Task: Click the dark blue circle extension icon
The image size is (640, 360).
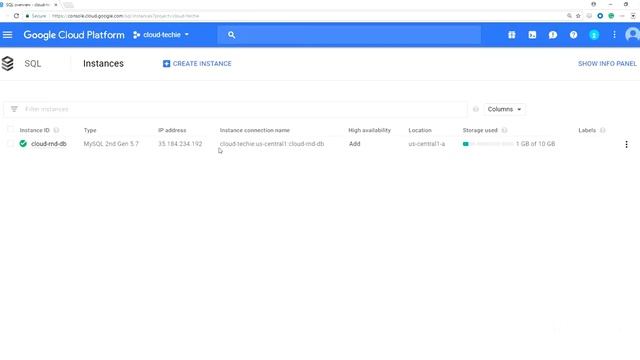Action: [x=600, y=16]
